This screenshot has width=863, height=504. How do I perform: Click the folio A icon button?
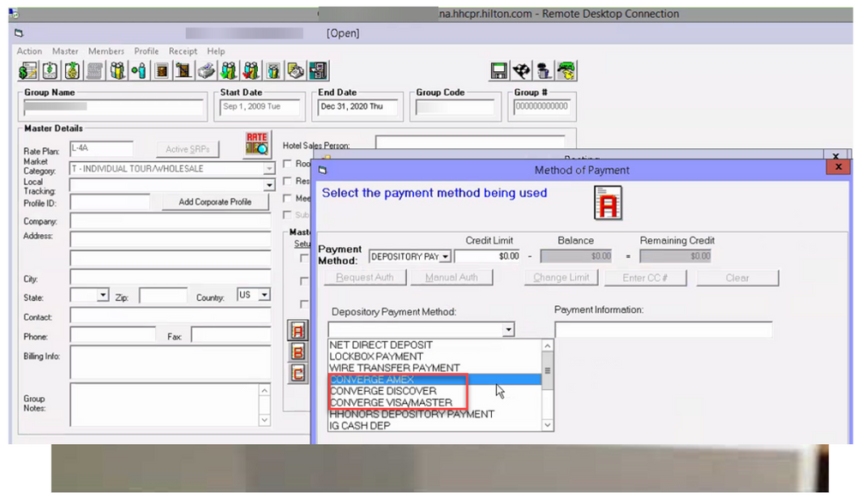299,330
